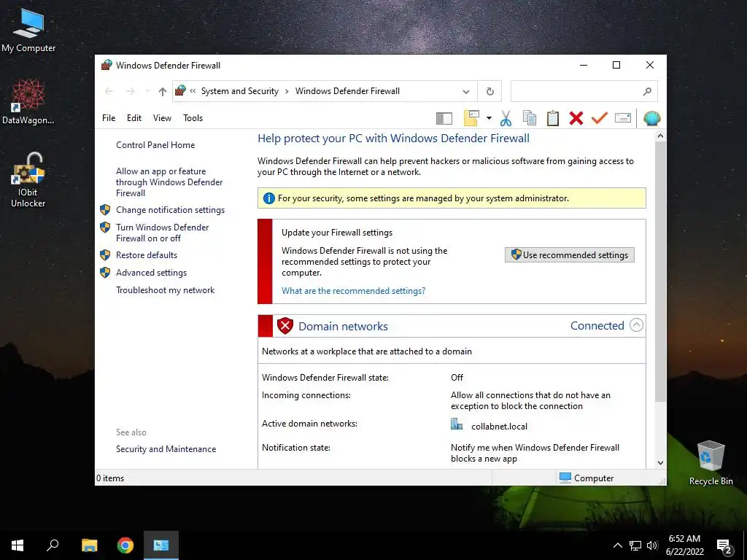
Task: Expand the address bar history dropdown
Action: coord(466,91)
